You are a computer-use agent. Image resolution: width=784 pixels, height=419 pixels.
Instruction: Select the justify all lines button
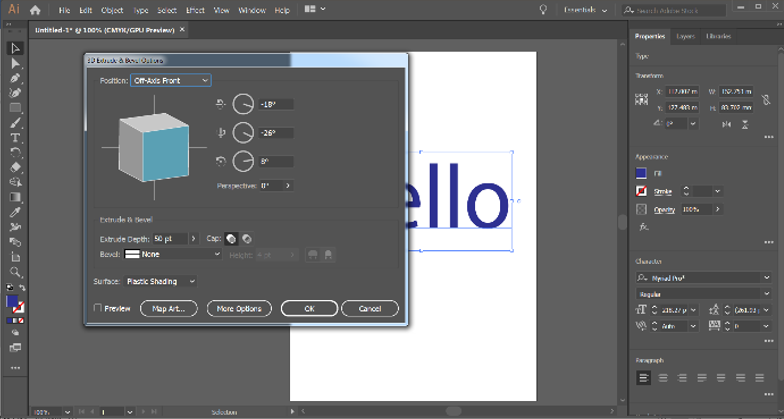point(760,378)
